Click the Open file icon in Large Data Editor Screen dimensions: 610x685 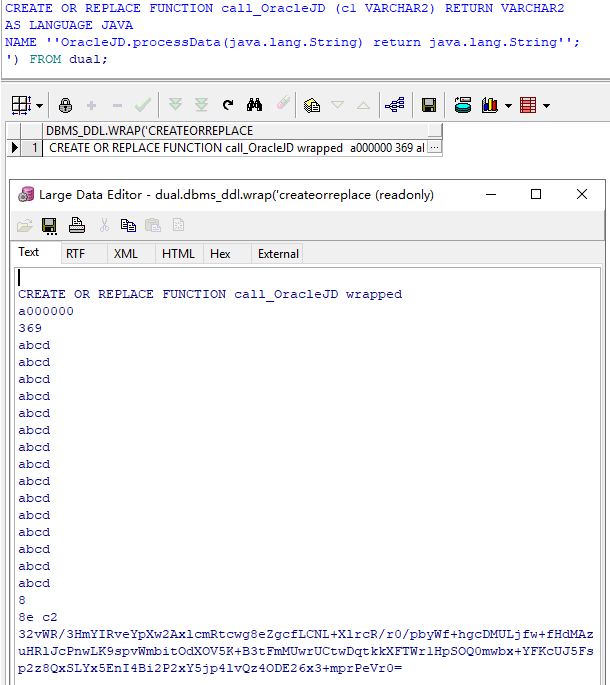point(24,225)
